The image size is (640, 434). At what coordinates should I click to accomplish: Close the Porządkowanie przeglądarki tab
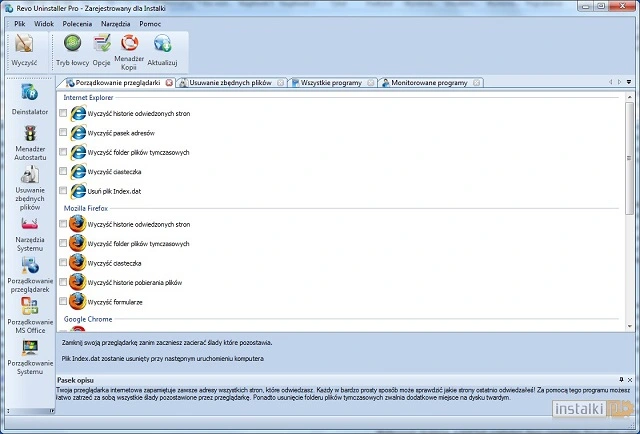(169, 83)
